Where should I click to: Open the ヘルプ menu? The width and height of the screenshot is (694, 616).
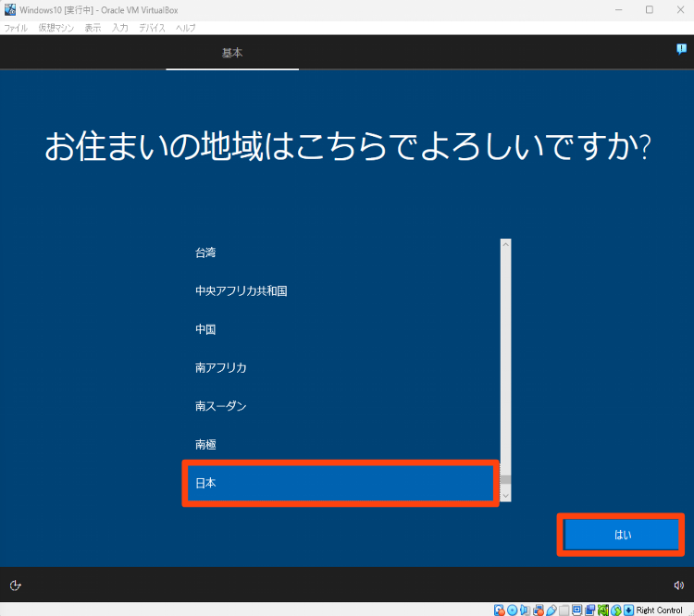click(x=185, y=28)
